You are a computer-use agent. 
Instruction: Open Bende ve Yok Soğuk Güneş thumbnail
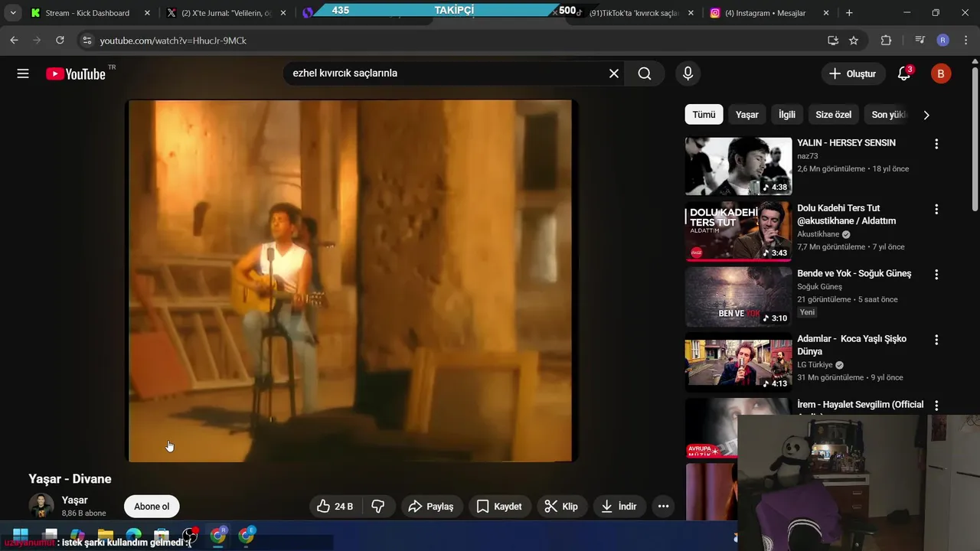coord(738,297)
